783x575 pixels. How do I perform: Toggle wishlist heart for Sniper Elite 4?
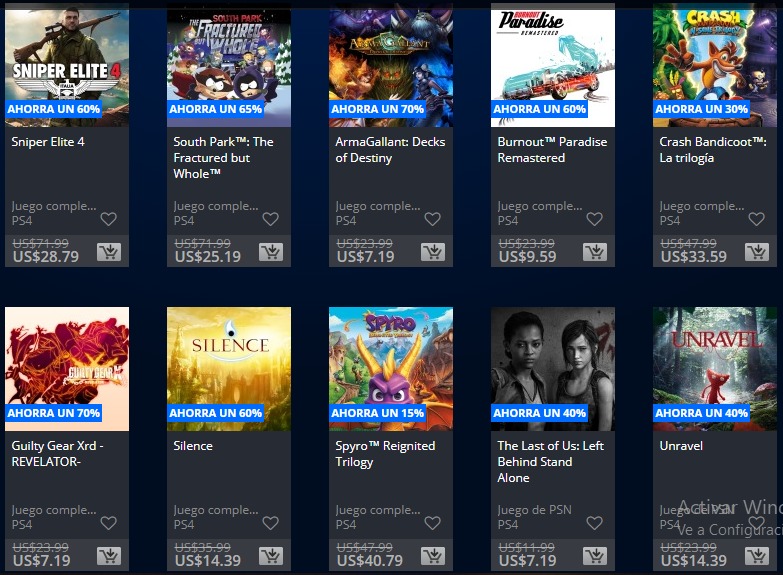[108, 219]
